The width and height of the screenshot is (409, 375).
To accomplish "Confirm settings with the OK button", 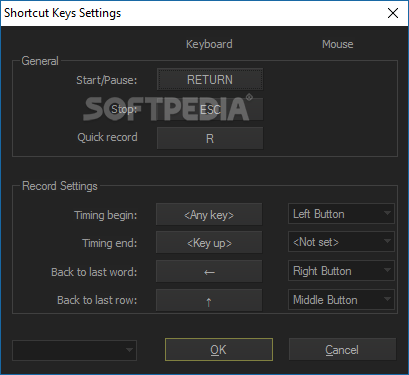I will (x=219, y=350).
